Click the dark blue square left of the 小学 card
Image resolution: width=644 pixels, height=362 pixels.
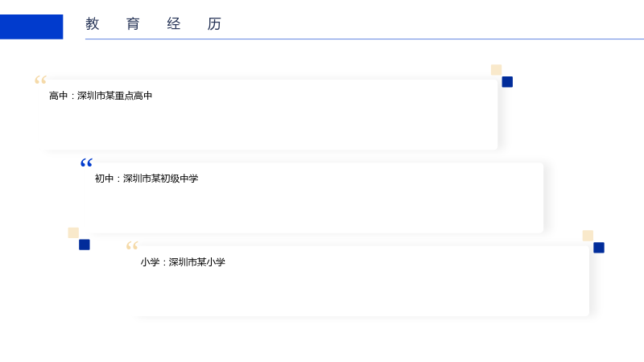pyautogui.click(x=85, y=245)
